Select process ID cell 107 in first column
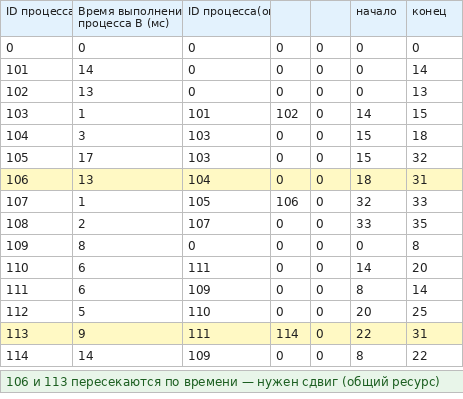This screenshot has height=399, width=463. pyautogui.click(x=36, y=202)
